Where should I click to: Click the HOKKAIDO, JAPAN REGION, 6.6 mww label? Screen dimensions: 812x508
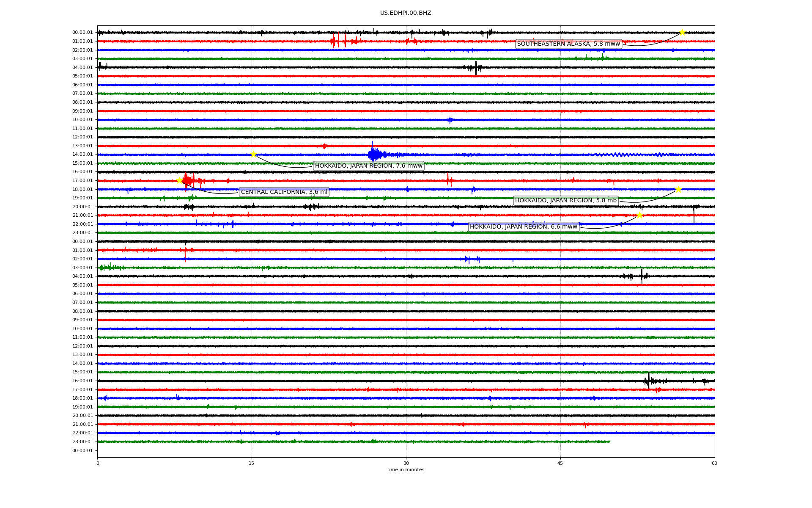click(x=523, y=227)
